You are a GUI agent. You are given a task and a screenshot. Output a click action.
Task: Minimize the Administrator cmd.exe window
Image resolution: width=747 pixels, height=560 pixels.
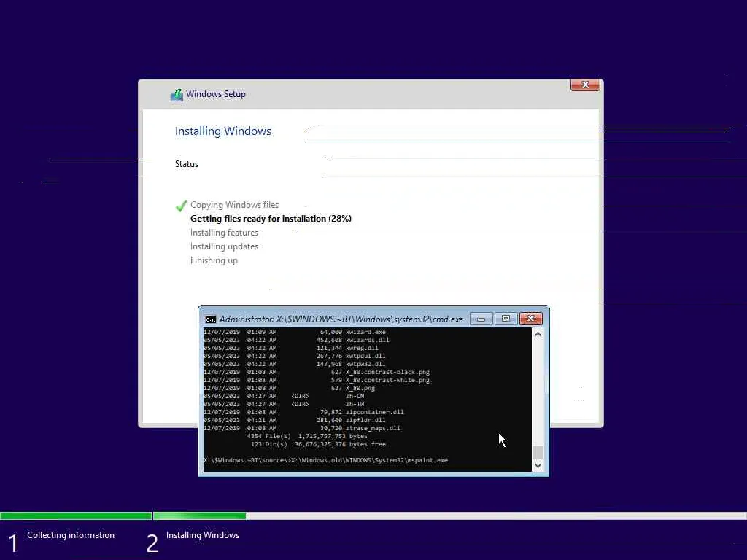(x=481, y=319)
